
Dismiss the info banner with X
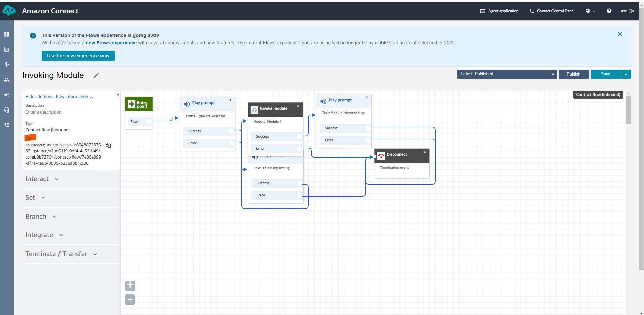(x=620, y=34)
